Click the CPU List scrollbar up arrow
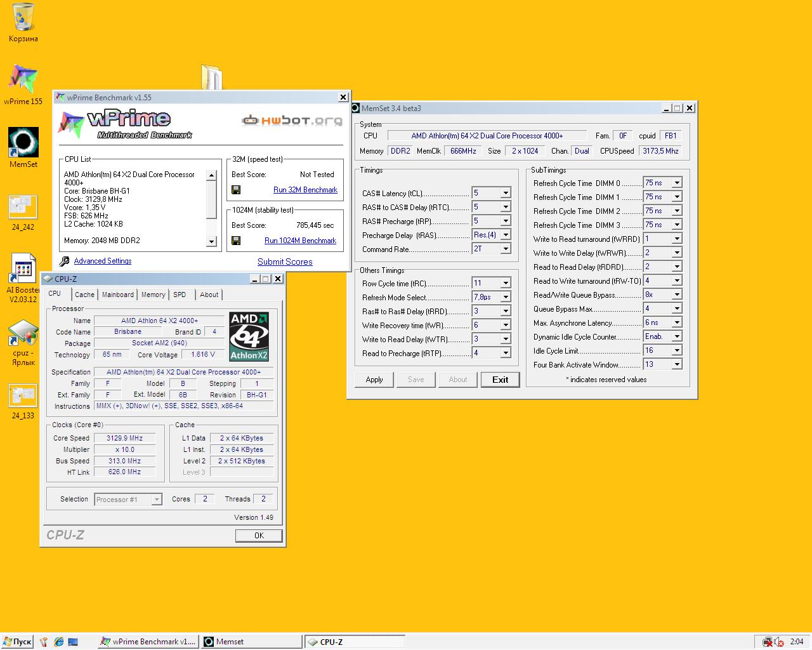 coord(212,175)
